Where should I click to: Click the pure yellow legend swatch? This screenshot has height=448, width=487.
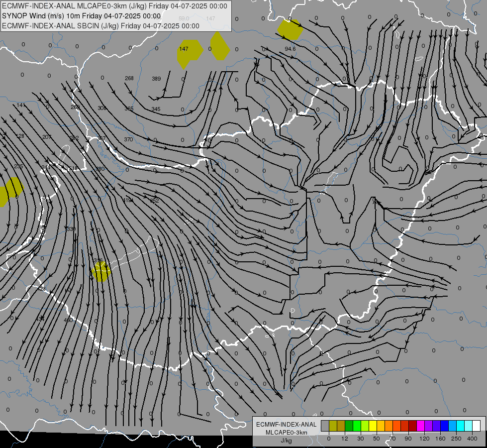click(373, 426)
